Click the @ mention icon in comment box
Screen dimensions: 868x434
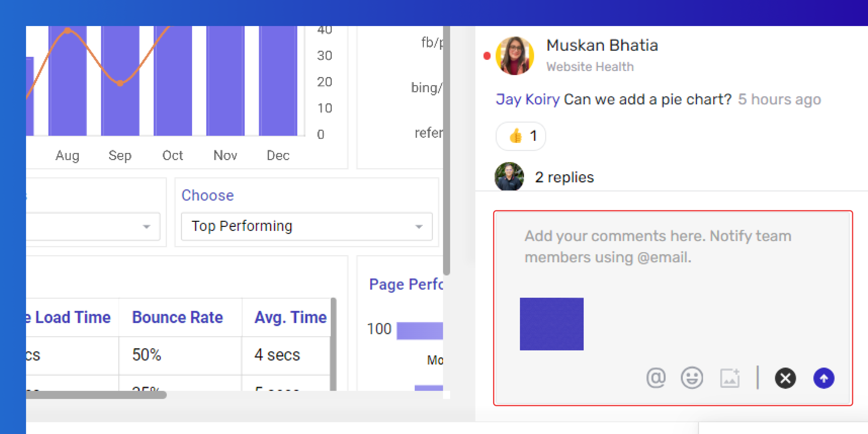(656, 378)
